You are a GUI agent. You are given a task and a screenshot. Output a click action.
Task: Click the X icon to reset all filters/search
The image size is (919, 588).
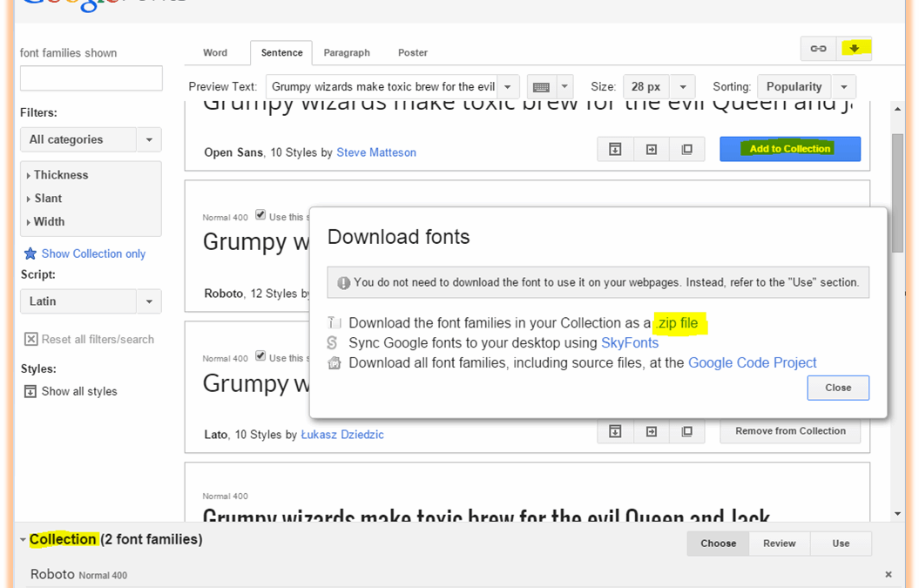[x=30, y=339]
